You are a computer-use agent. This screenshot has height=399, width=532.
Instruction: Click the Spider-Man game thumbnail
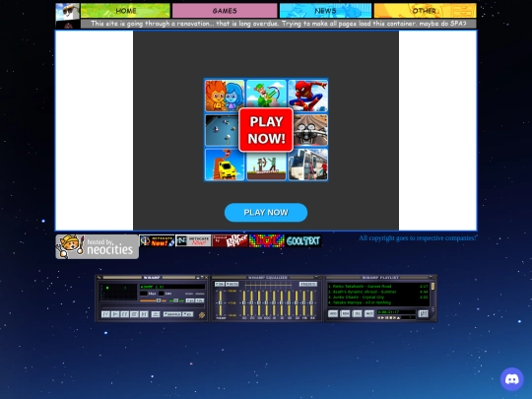pyautogui.click(x=308, y=96)
